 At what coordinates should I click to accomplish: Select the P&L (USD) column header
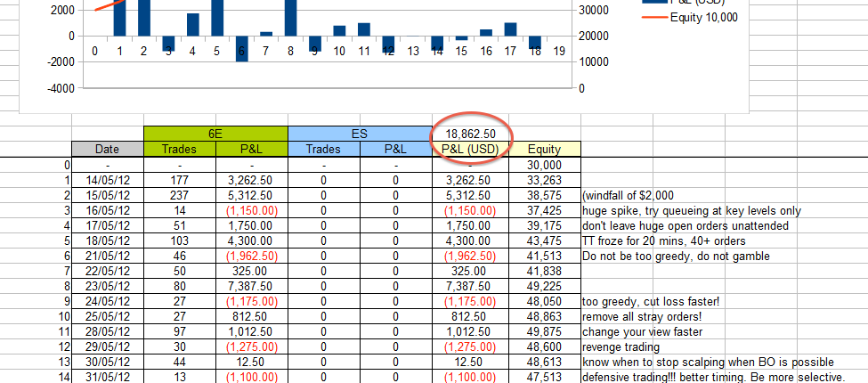pyautogui.click(x=469, y=150)
